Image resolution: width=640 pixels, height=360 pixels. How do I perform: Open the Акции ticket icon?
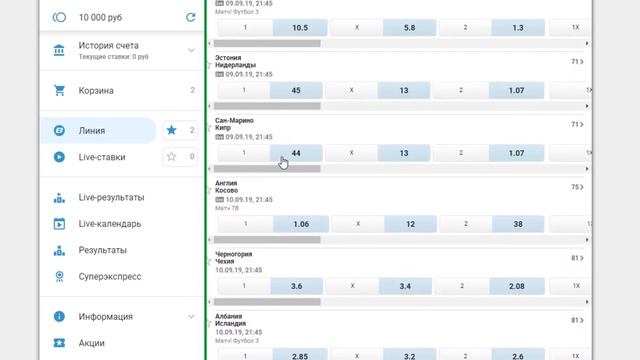(x=59, y=343)
